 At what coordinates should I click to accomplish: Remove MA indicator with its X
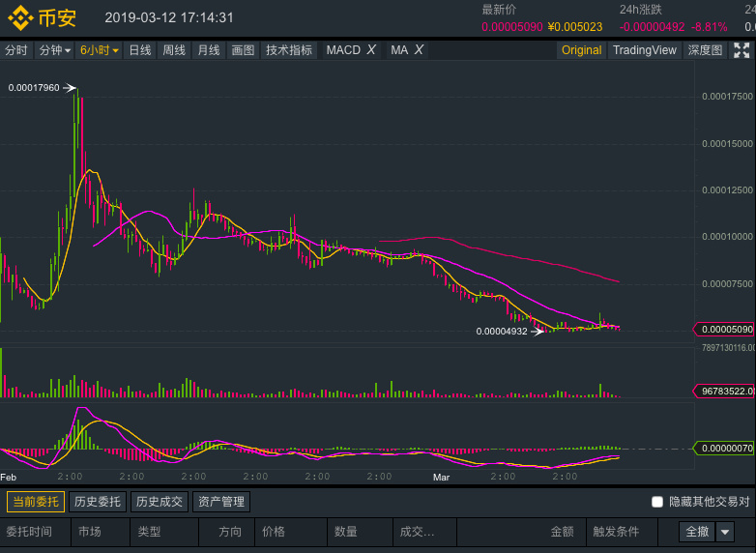click(x=419, y=49)
